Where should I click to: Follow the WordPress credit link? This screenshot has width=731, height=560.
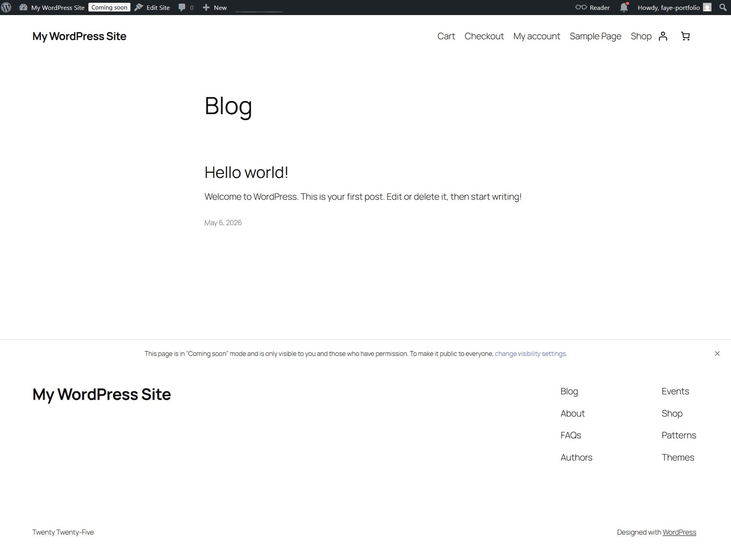tap(679, 532)
